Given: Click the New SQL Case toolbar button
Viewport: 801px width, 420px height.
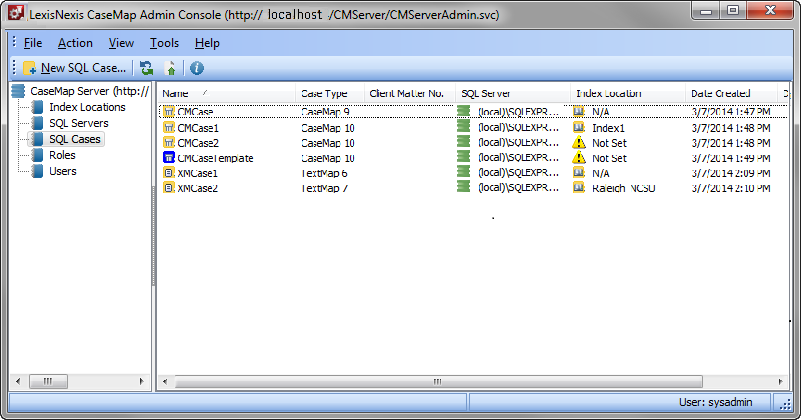Looking at the screenshot, I should point(75,68).
